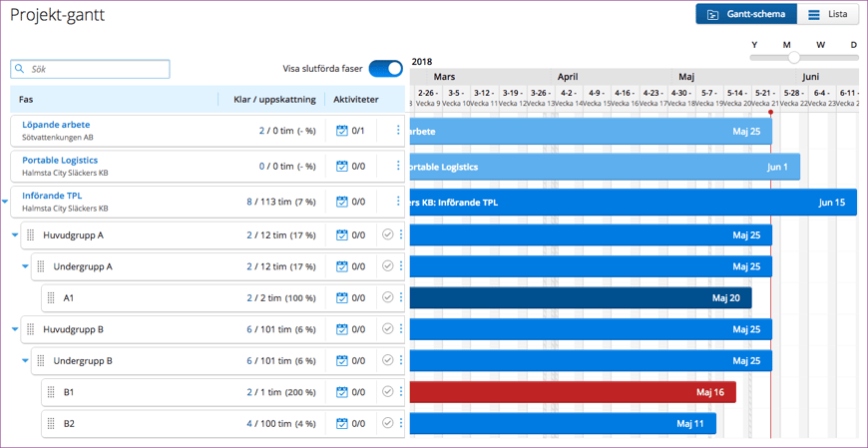This screenshot has width=868, height=448.
Task: Click the Sök search field
Action: pos(90,69)
